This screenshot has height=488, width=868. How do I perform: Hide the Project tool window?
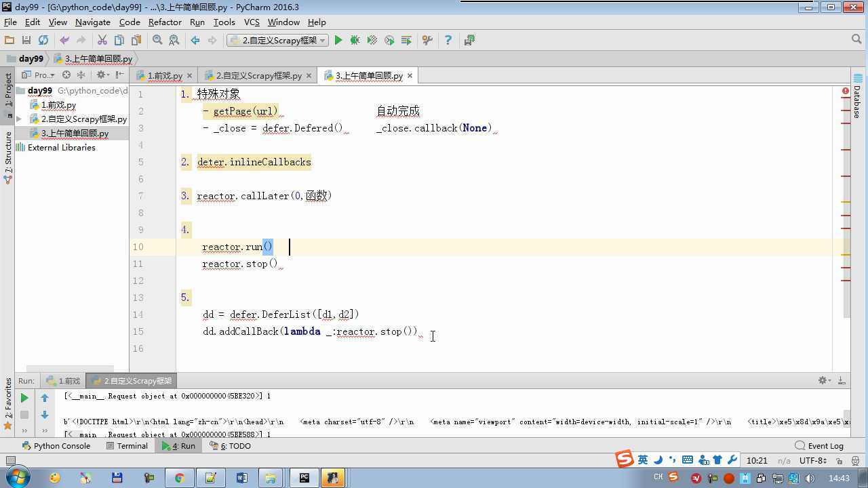pyautogui.click(x=120, y=75)
